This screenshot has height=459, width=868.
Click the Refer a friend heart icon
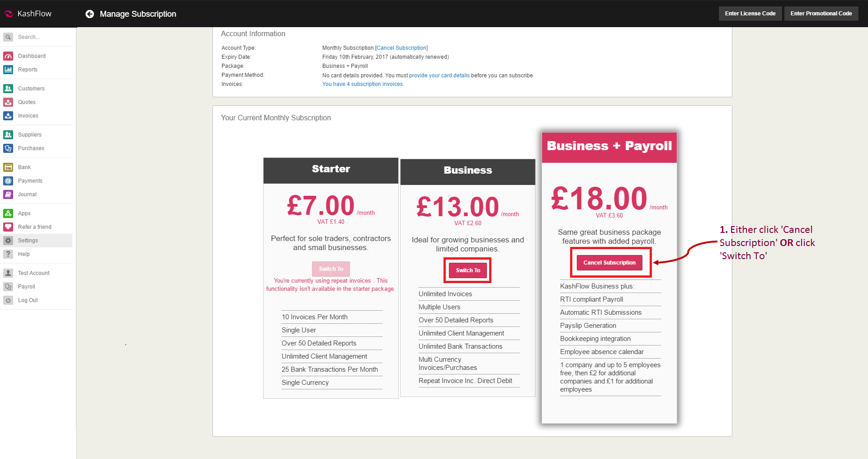tap(8, 227)
